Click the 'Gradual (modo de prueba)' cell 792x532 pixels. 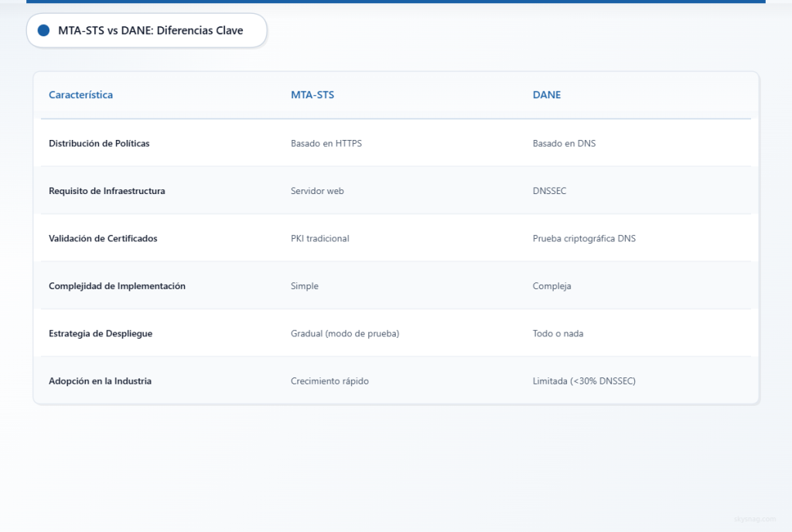(345, 334)
